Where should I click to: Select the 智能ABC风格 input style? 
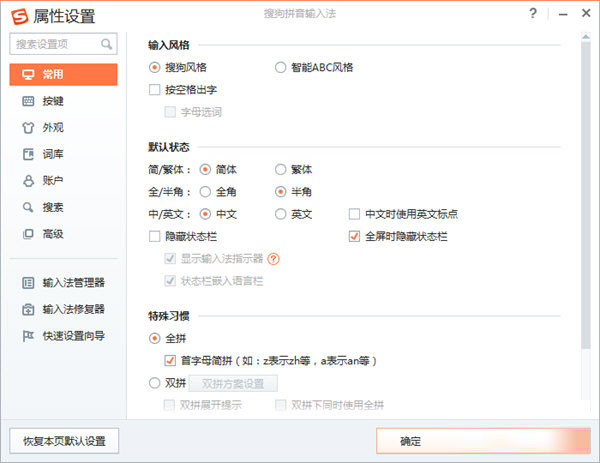pos(281,67)
